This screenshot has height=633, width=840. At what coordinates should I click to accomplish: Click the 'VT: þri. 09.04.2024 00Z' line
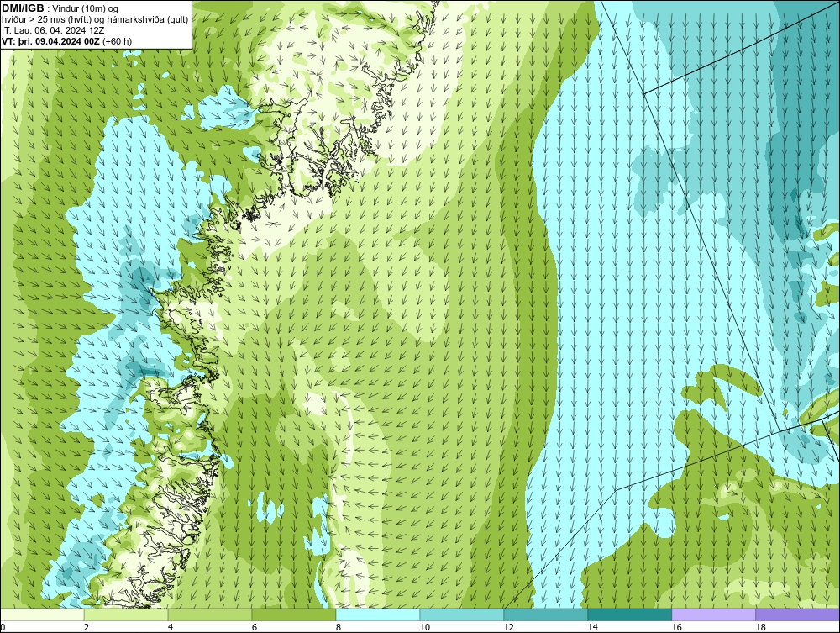point(67,40)
